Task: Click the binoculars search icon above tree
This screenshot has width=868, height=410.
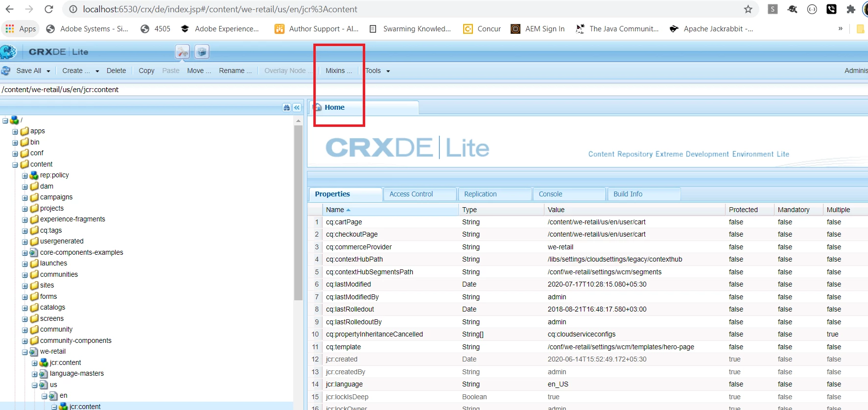Action: coord(287,108)
